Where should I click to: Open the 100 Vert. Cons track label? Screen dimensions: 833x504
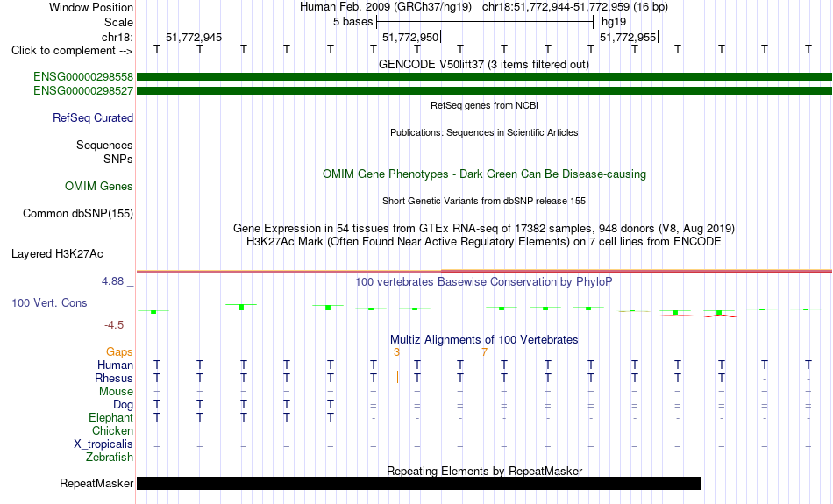(x=49, y=302)
